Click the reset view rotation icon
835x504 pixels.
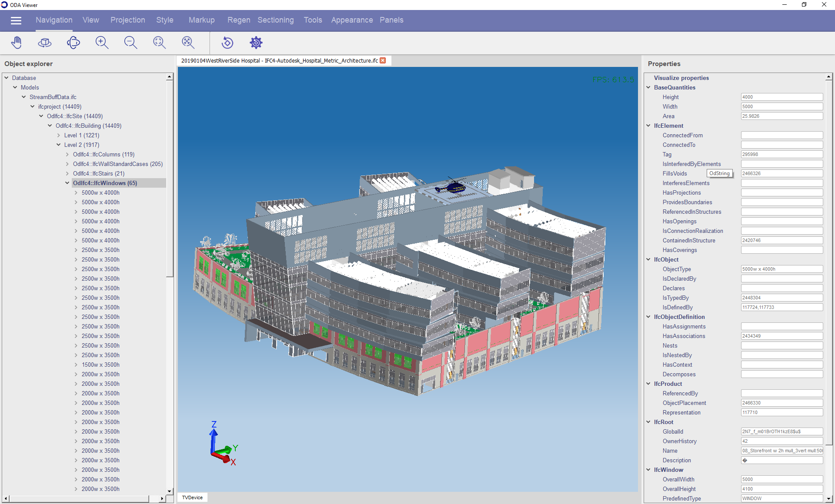[x=227, y=43]
